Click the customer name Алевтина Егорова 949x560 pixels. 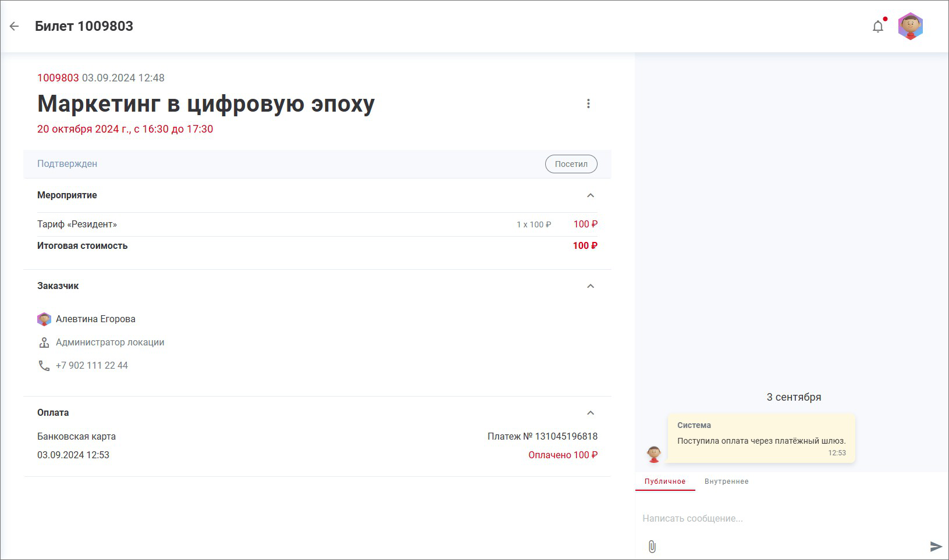point(95,319)
